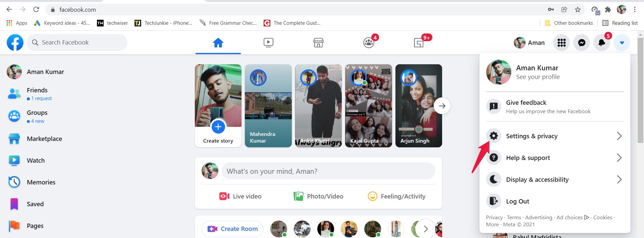This screenshot has height=238, width=644.
Task: Expand Help & support chevron
Action: click(x=619, y=158)
